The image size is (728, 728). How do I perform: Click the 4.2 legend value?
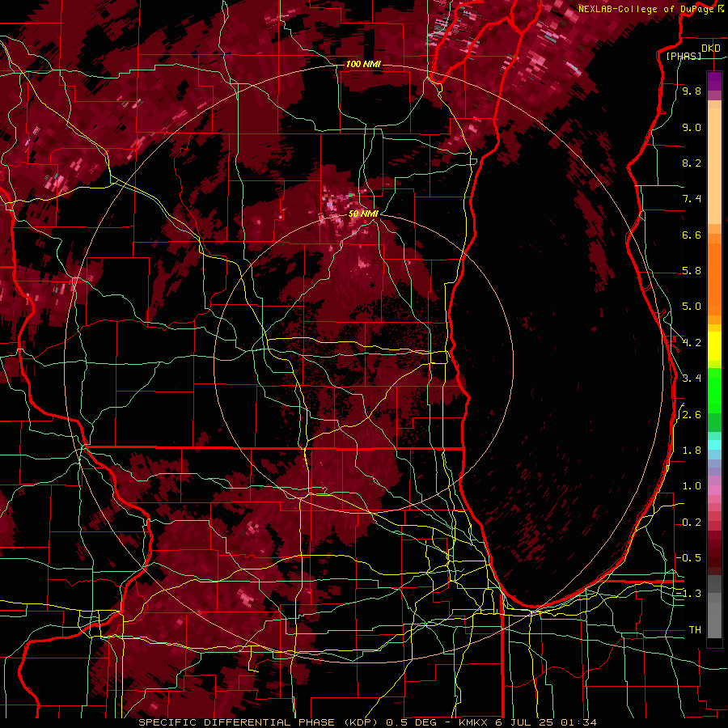(x=692, y=343)
